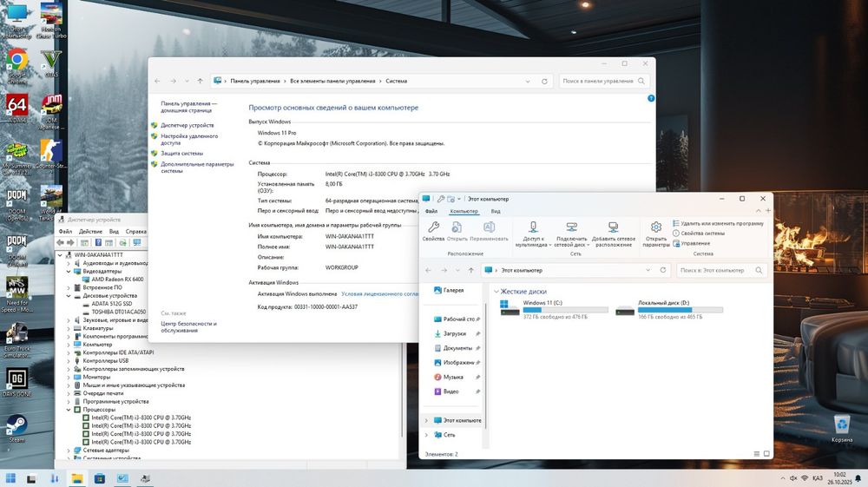The height and width of the screenshot is (487, 868).
Task: Expand Сеть in navigation pane
Action: pyautogui.click(x=426, y=434)
